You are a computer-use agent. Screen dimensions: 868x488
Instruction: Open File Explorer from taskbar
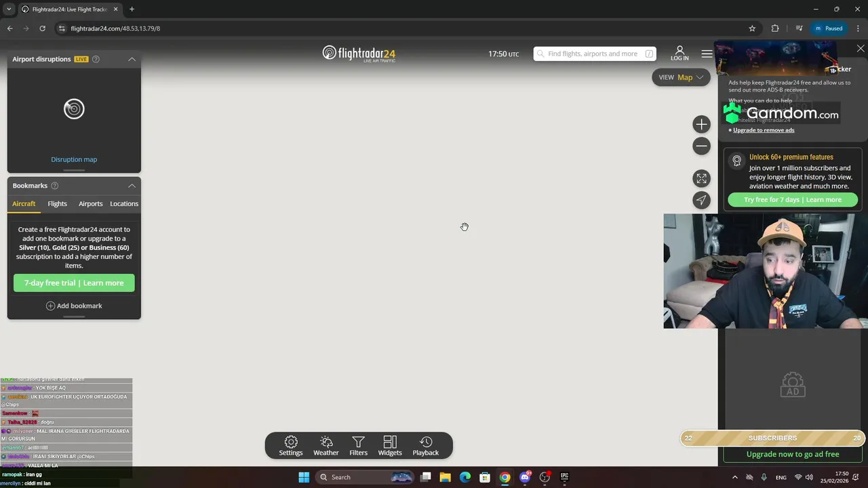point(445,477)
